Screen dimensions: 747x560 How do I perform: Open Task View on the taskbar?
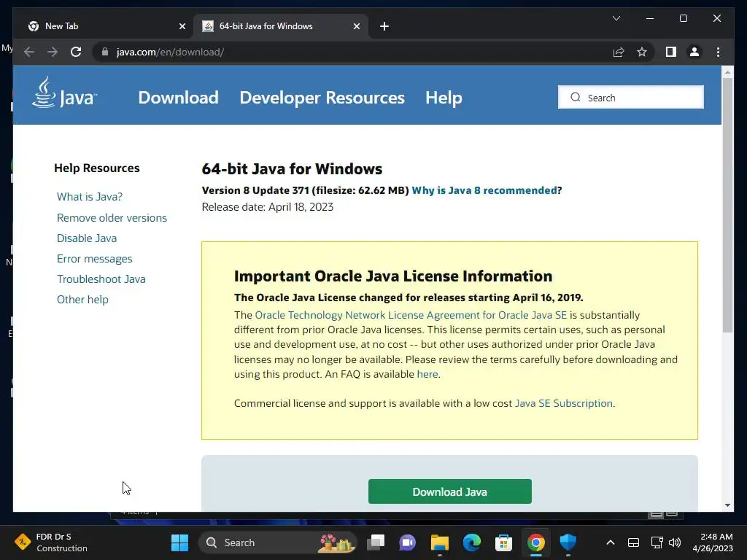tap(376, 542)
